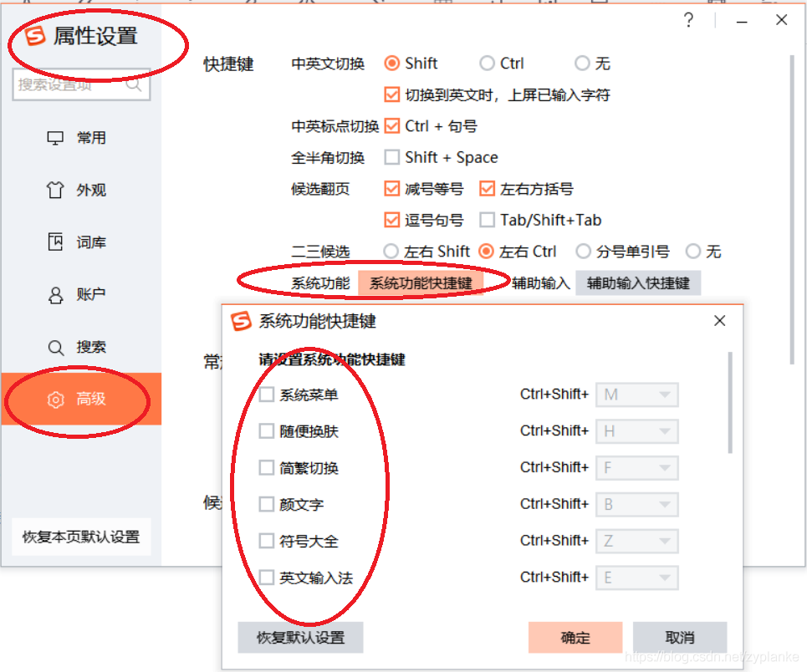The height and width of the screenshot is (672, 807).
Task: Select Ctrl radio for 中英文切换
Action: 488,63
